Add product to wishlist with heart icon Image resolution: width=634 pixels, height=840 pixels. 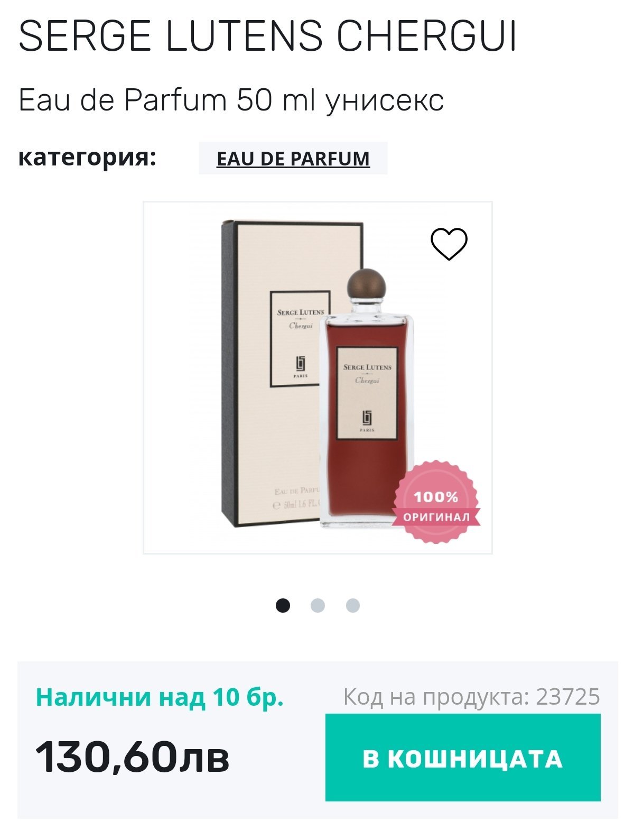point(449,244)
